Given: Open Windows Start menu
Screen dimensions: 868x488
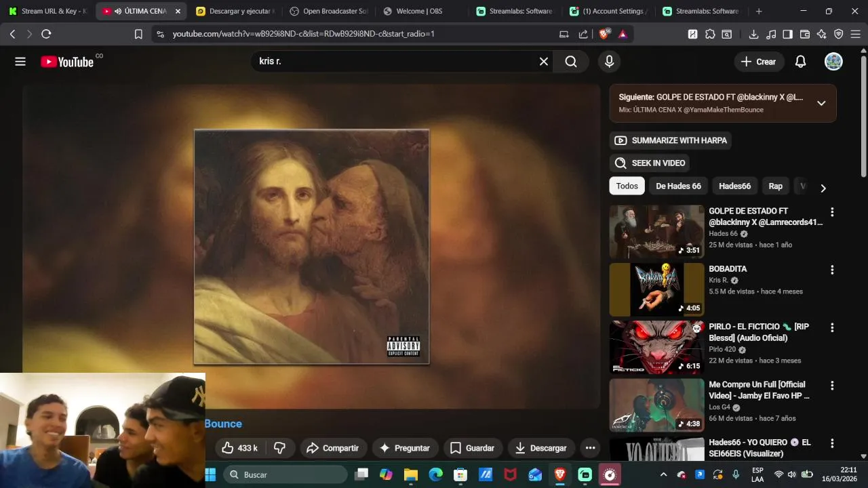Looking at the screenshot, I should click(x=210, y=474).
